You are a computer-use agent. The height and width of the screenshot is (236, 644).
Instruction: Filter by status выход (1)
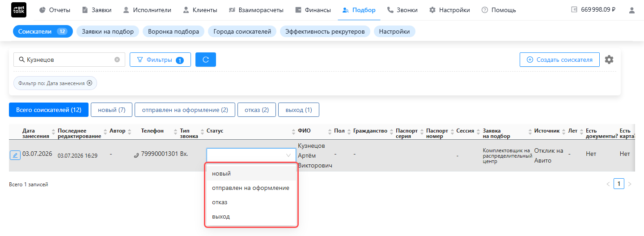coord(299,110)
